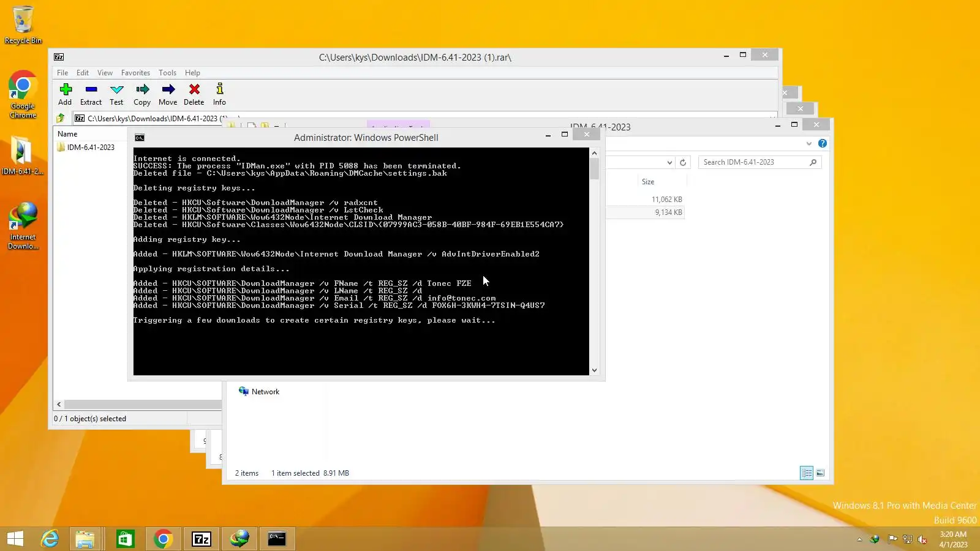The height and width of the screenshot is (551, 980).
Task: Click the '1 item selected 8.91 MB' status
Action: tap(310, 473)
